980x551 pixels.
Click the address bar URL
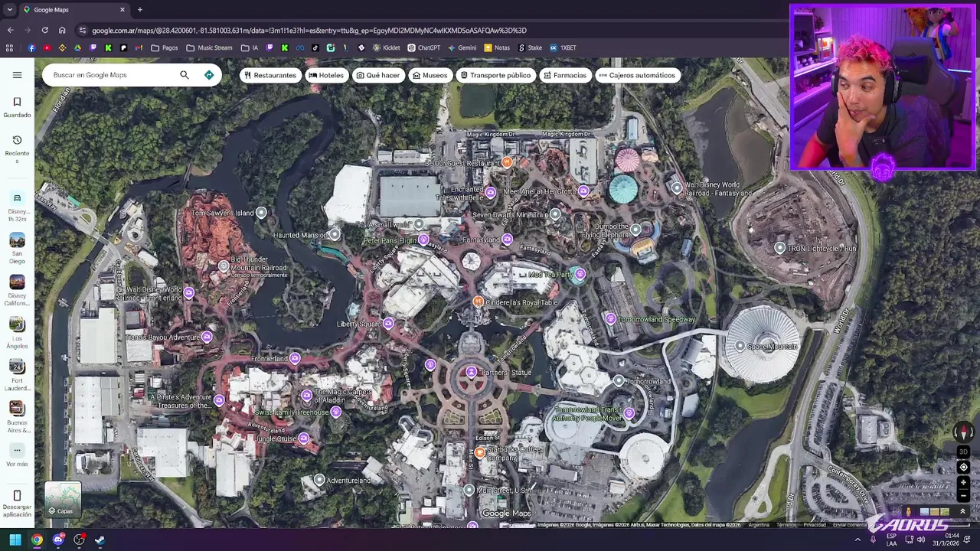pyautogui.click(x=309, y=30)
